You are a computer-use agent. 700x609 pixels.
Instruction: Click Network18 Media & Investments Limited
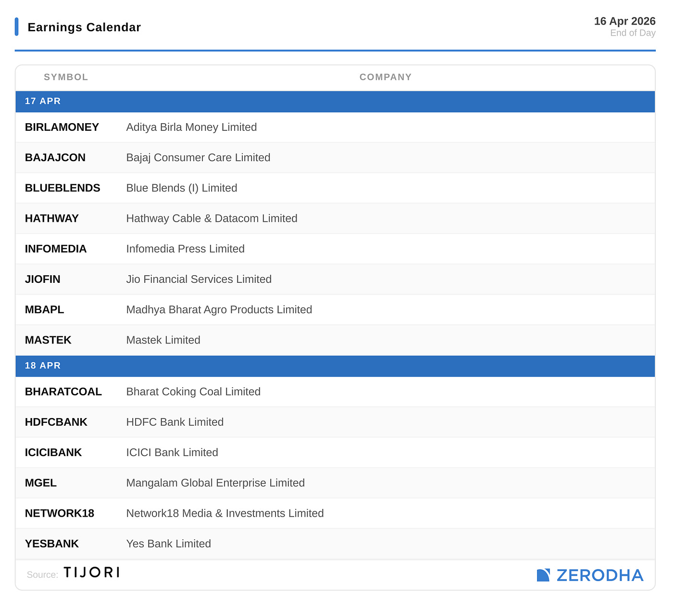tap(225, 513)
